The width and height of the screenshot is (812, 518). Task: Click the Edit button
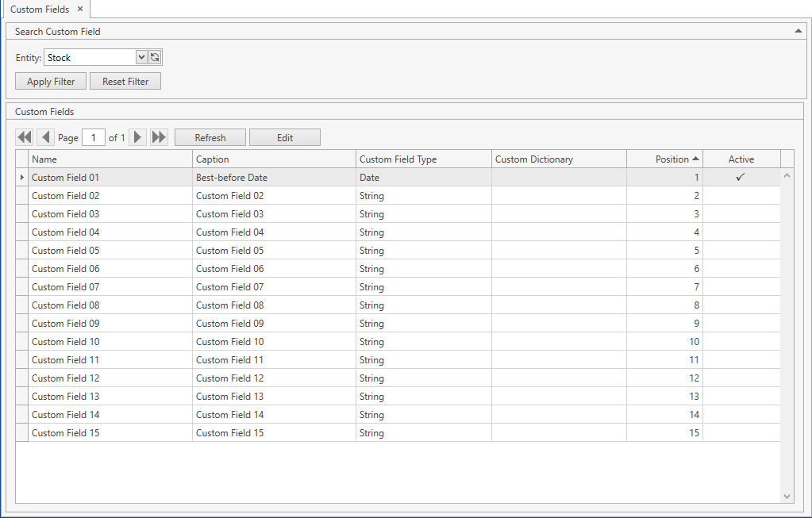pos(284,136)
